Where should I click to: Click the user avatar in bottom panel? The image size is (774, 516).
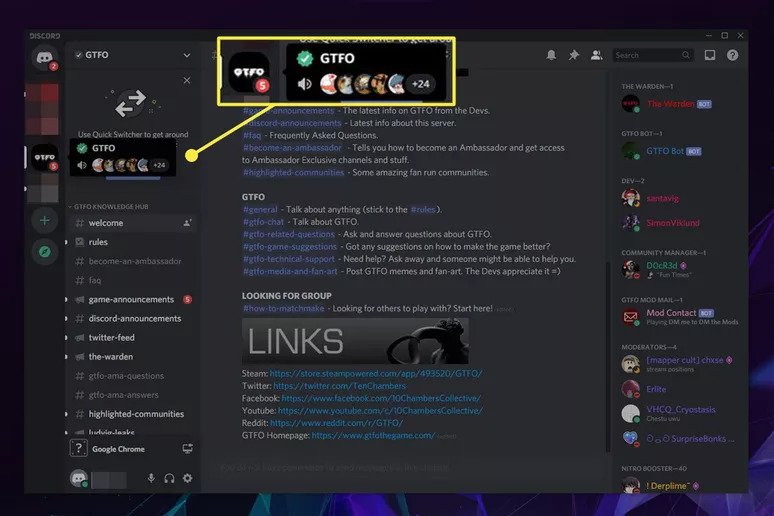(x=78, y=478)
